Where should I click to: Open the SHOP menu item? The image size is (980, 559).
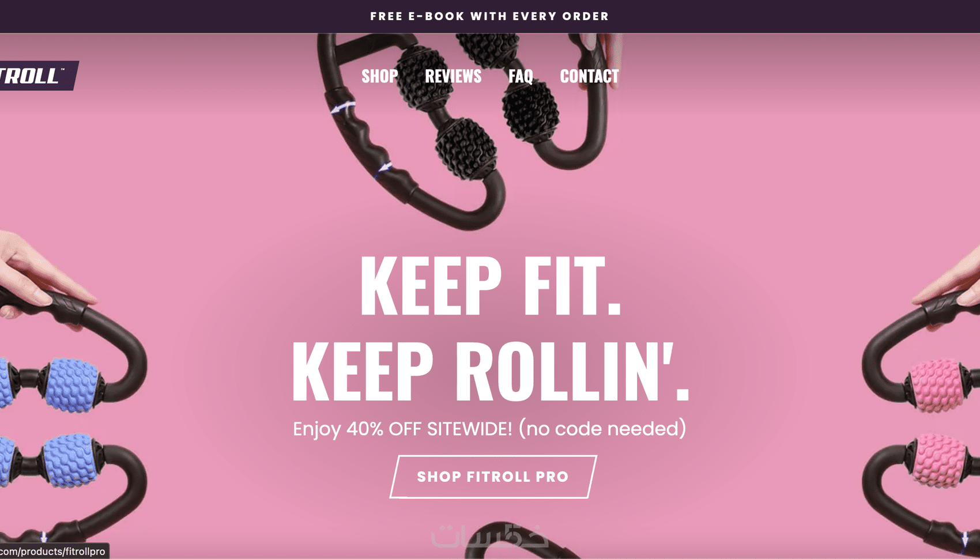pos(379,76)
